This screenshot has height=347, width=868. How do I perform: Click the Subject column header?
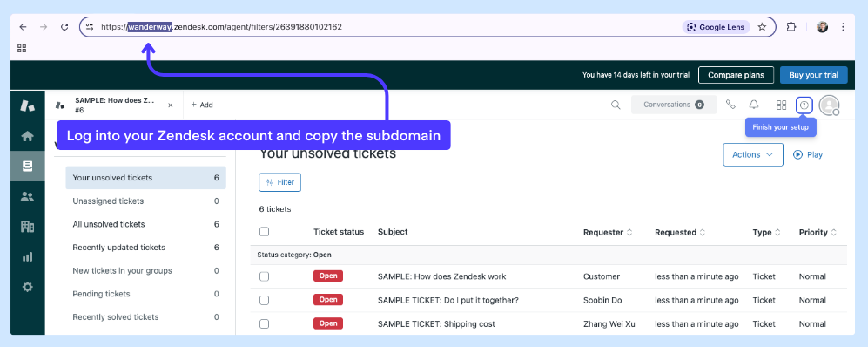[x=393, y=232]
